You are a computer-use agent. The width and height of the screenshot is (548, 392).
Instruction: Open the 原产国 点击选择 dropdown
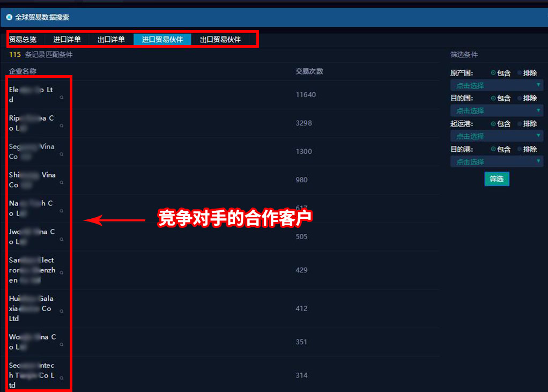click(x=497, y=85)
